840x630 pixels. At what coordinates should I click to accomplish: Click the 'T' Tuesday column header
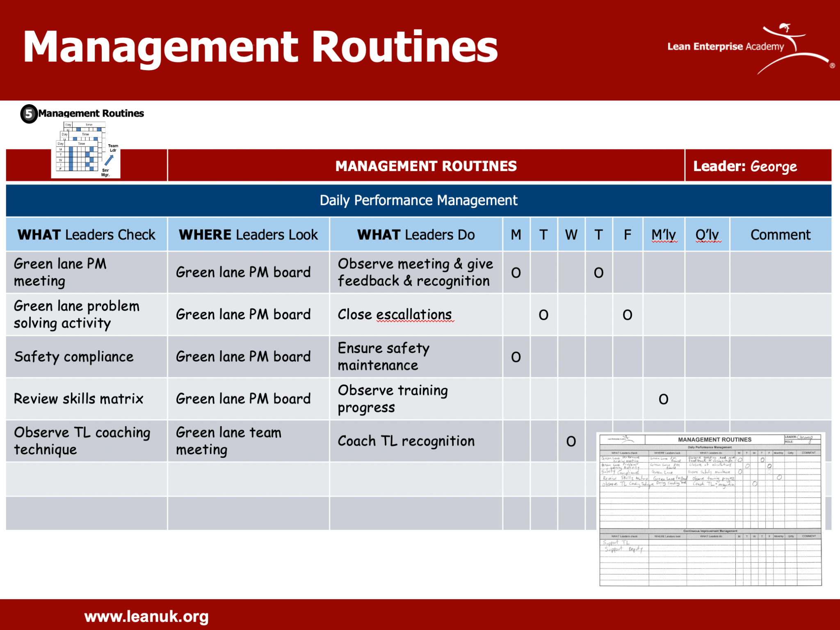tap(543, 234)
